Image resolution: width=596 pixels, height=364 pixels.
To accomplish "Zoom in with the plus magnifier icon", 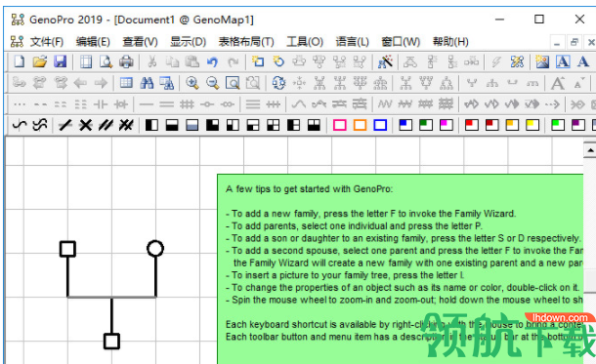I will [192, 83].
